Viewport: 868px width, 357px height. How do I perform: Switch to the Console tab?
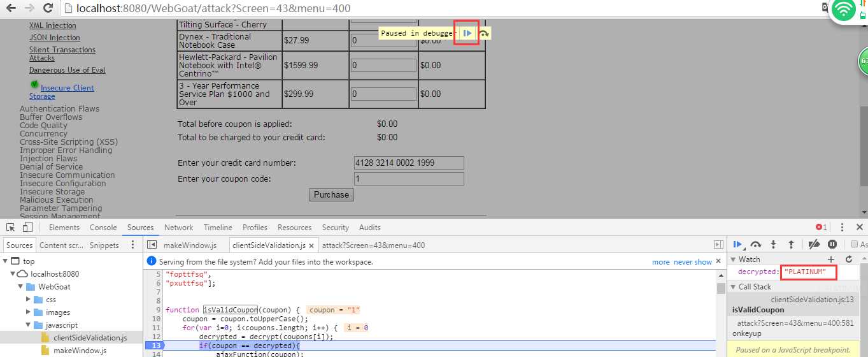click(x=103, y=228)
